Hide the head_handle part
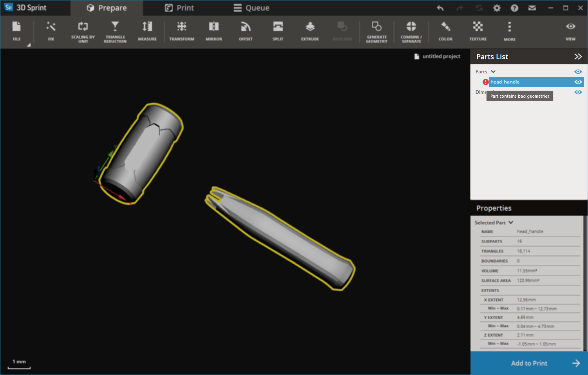The width and height of the screenshot is (588, 375). click(x=578, y=82)
